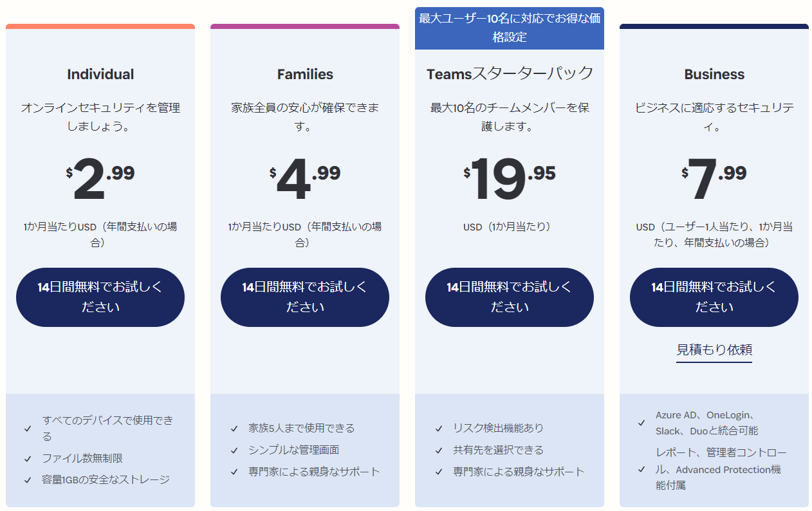The image size is (812, 511).
Task: Click the checkmark next to Azure AD統合の項目
Action: pyautogui.click(x=641, y=423)
